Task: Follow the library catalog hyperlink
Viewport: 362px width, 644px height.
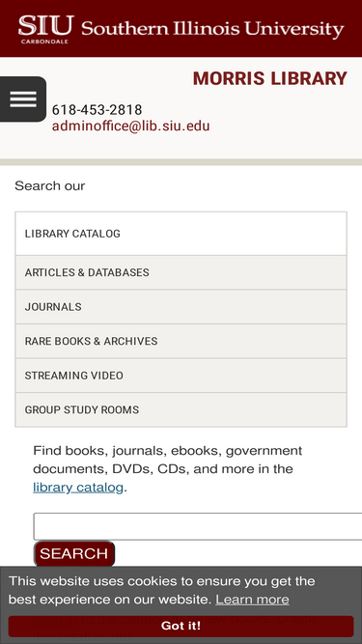Action: point(78,488)
